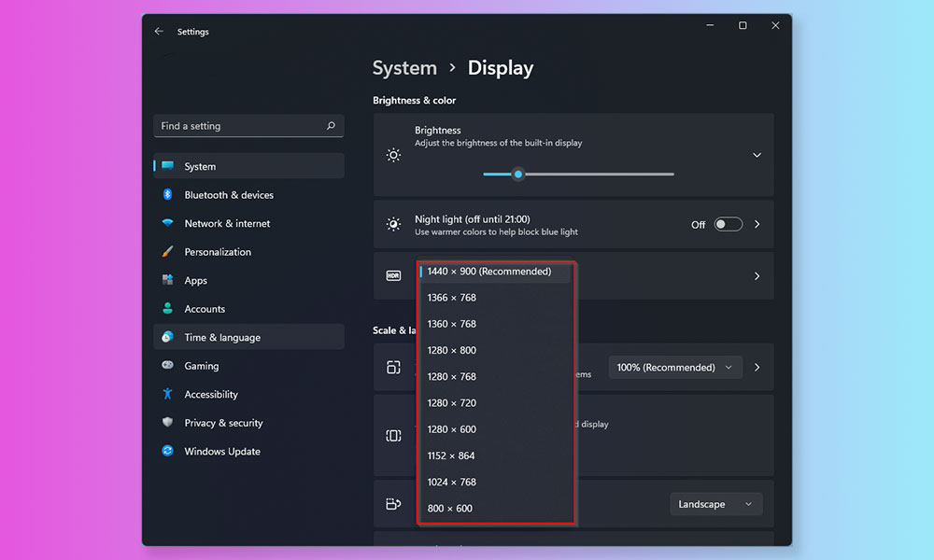Viewport: 934px width, 560px height.
Task: Open custom scaling arrow beside scale dropdown
Action: pyautogui.click(x=757, y=367)
